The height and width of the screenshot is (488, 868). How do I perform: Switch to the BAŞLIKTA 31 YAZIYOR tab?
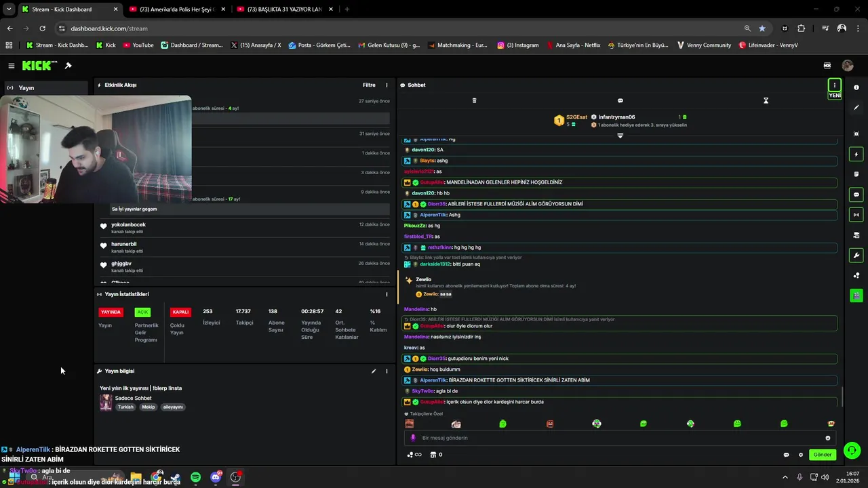coord(283,9)
